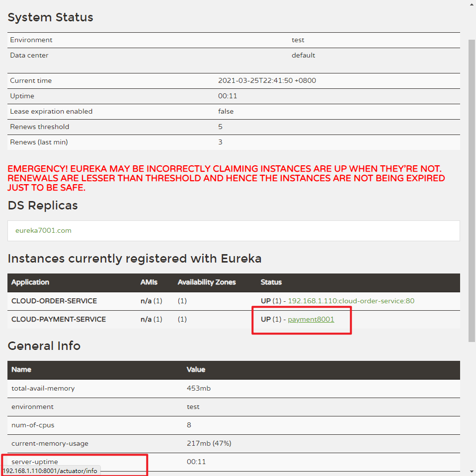Image resolution: width=476 pixels, height=476 pixels.
Task: Click the Lease expiration enabled label
Action: (x=51, y=111)
